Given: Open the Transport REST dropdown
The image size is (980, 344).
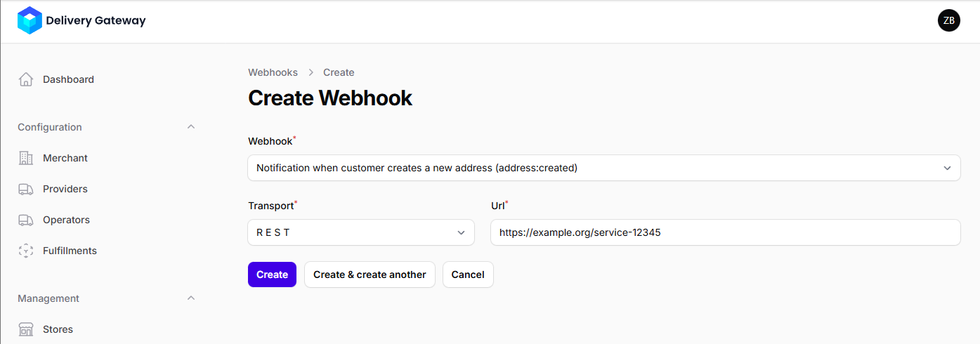Looking at the screenshot, I should point(361,232).
